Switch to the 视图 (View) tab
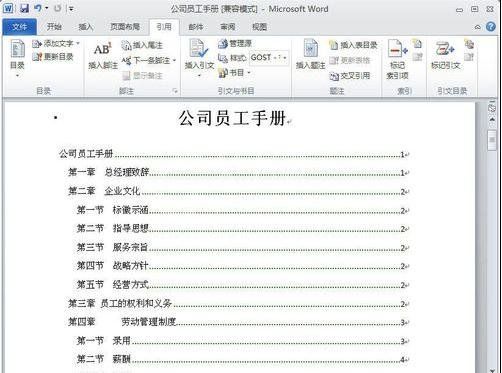This screenshot has height=373, width=502. [259, 27]
